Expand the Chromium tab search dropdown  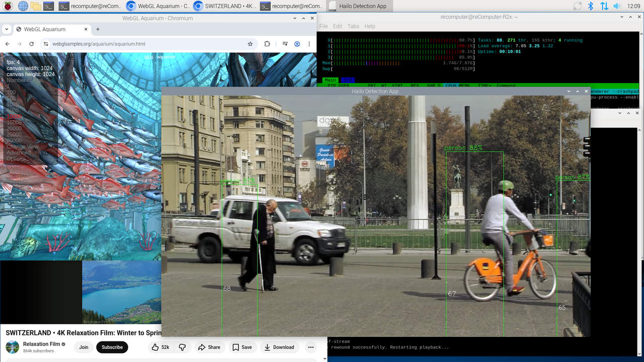tap(7, 29)
